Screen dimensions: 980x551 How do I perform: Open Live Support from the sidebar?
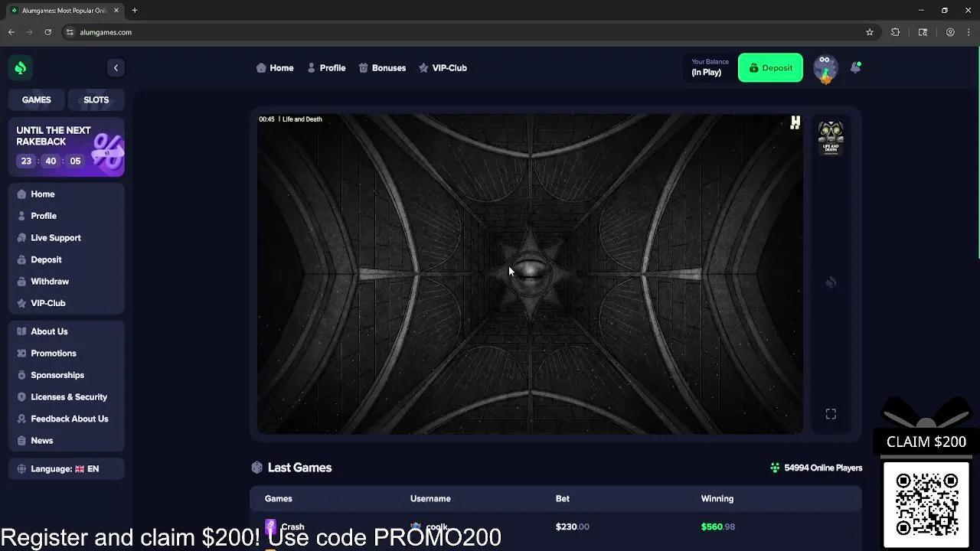(56, 237)
